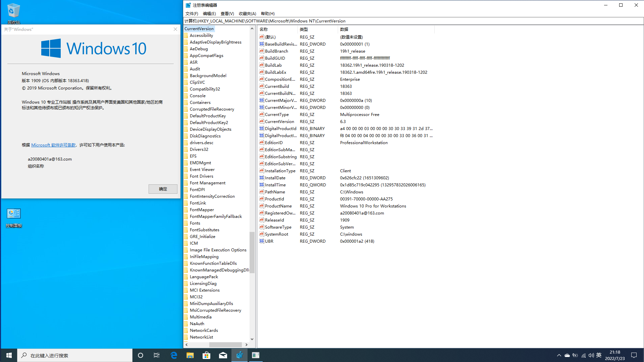Select the RegisteredOwner value row
This screenshot has height=362, width=644.
tap(346, 213)
